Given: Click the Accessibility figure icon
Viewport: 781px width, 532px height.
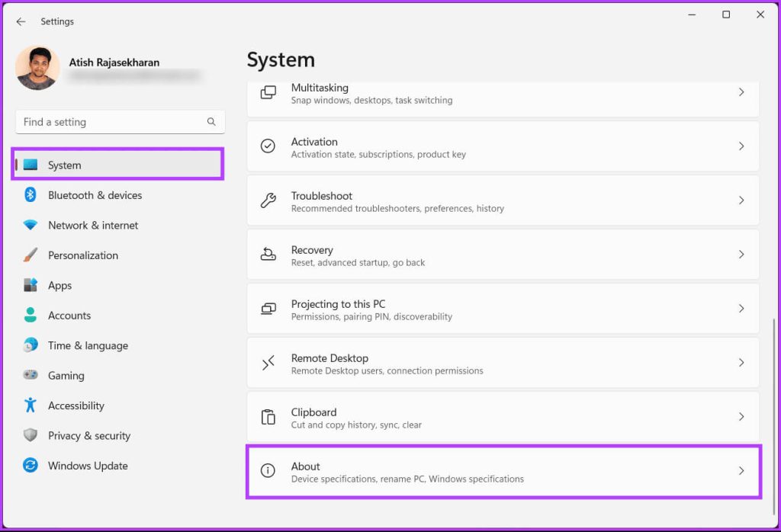Looking at the screenshot, I should coord(31,405).
